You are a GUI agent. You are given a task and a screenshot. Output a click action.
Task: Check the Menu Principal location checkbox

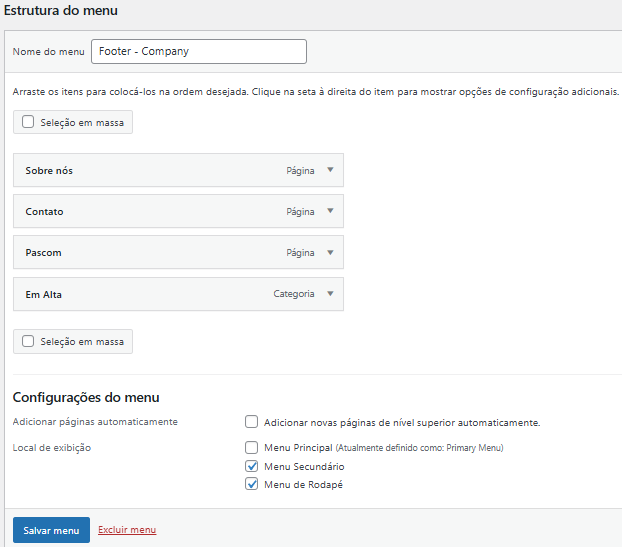tap(252, 448)
